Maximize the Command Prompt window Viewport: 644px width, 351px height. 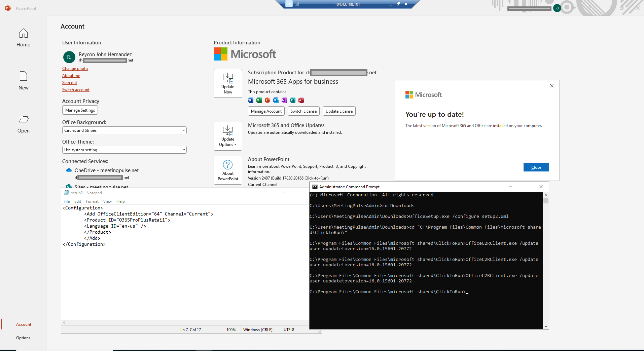tap(526, 187)
